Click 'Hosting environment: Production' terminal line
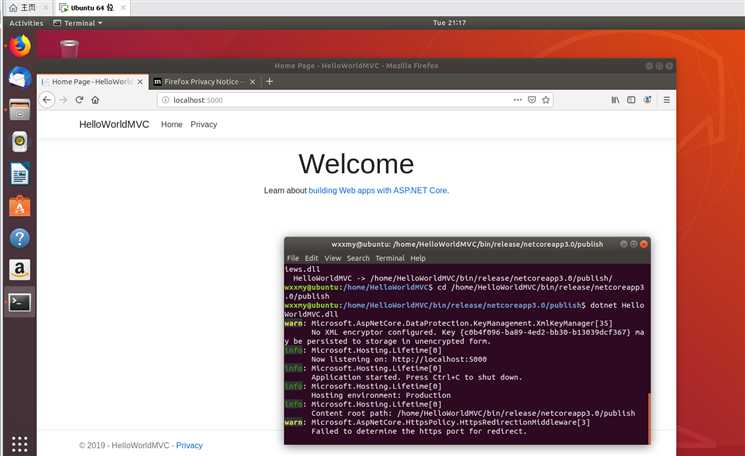Viewport: 745px width, 456px height. [x=381, y=396]
